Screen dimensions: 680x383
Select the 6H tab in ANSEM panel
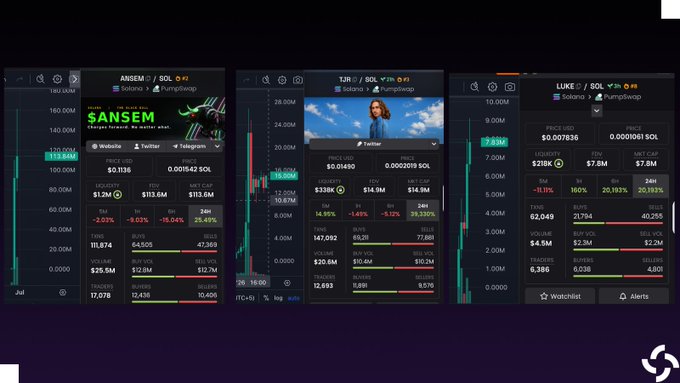[x=171, y=216]
